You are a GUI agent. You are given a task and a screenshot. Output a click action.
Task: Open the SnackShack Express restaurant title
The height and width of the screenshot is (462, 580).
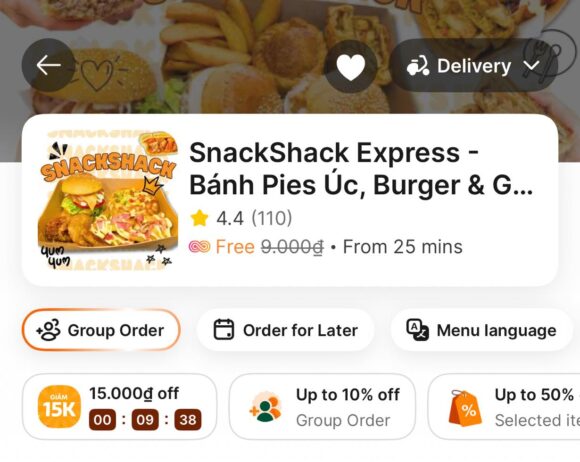[361, 169]
